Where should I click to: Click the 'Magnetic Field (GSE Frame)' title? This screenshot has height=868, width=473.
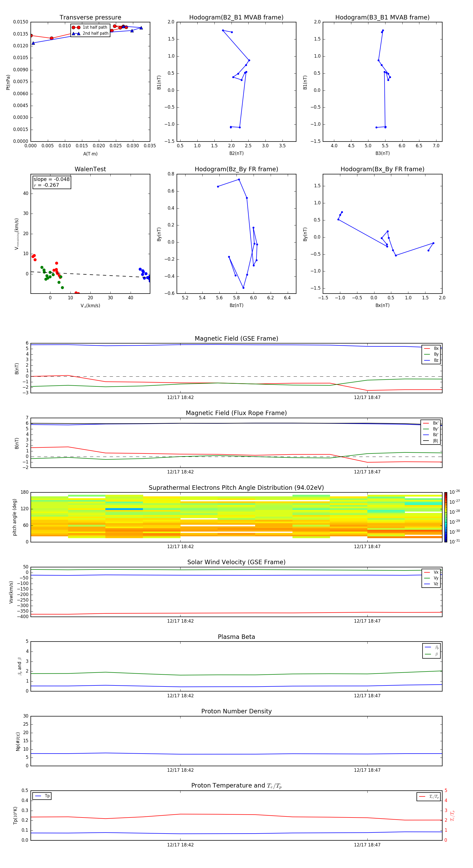click(236, 339)
